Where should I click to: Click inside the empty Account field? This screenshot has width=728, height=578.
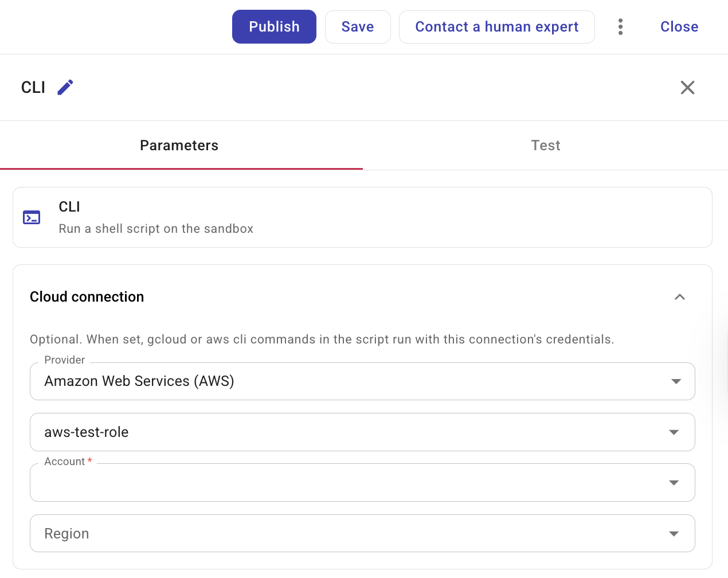click(287, 482)
